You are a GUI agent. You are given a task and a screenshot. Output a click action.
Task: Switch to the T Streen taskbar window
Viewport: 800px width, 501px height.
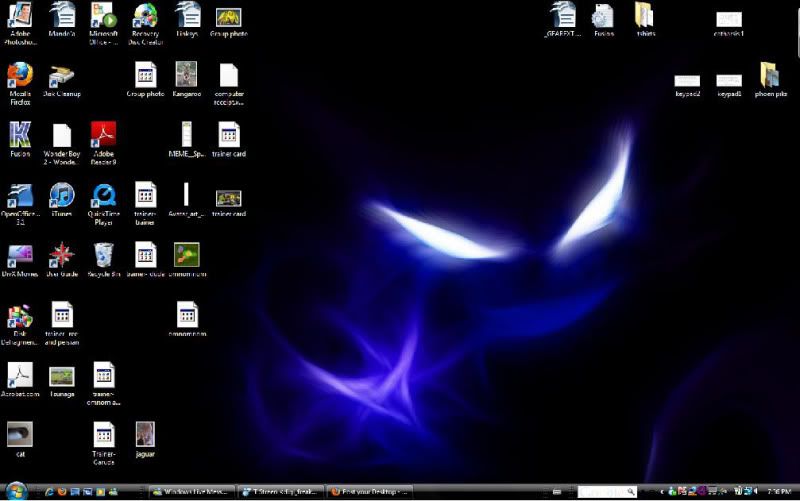(x=281, y=492)
